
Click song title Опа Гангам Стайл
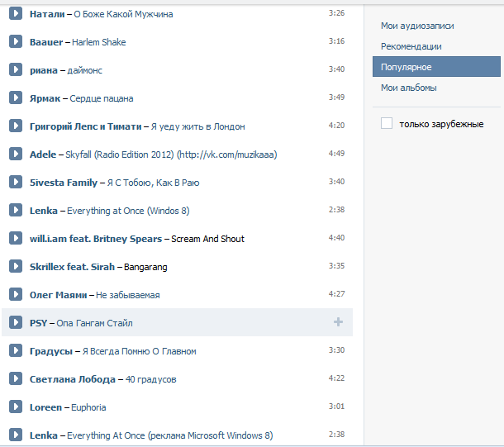tap(94, 323)
